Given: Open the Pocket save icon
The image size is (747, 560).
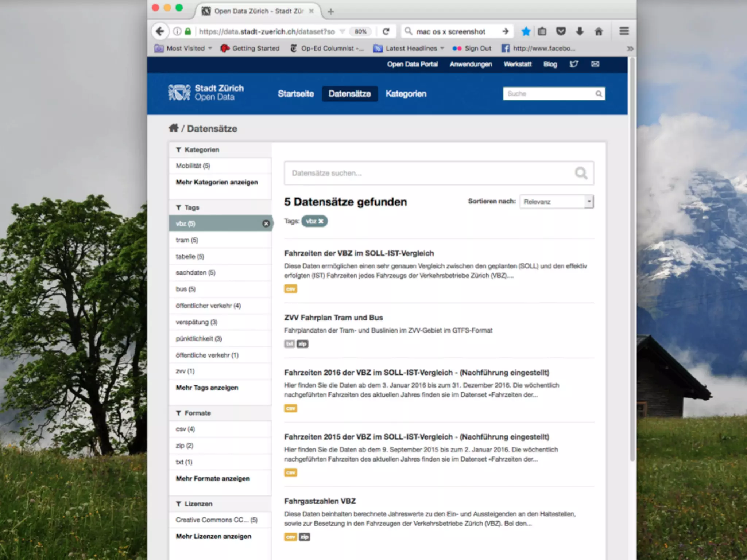Looking at the screenshot, I should [x=561, y=31].
